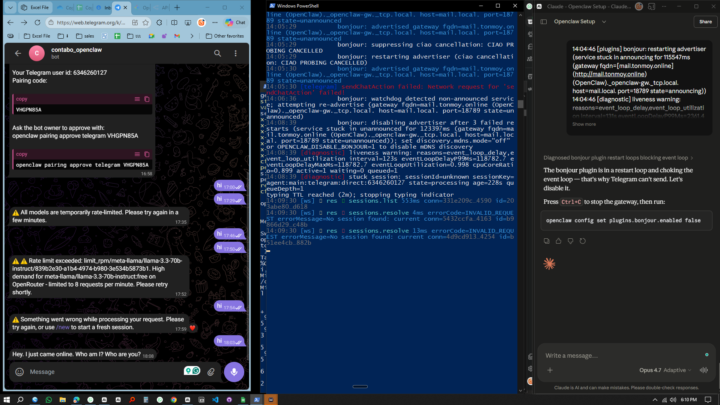Search within the contabo_openclaw Telegram chat
The image size is (720, 405).
pyautogui.click(x=217, y=53)
